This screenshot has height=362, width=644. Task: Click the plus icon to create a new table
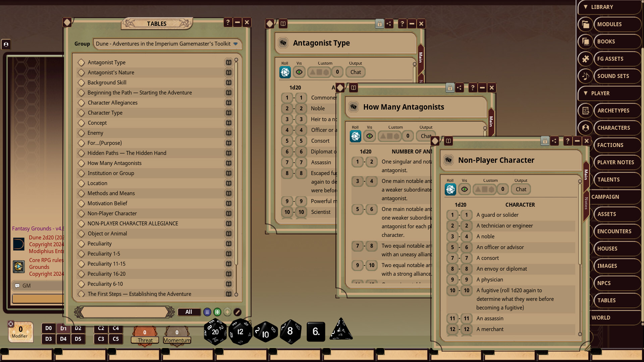[x=227, y=312]
